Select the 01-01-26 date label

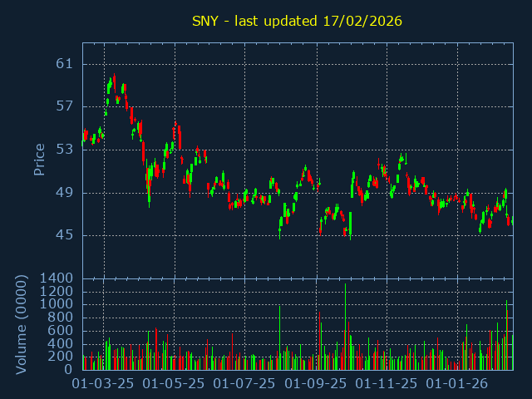(x=457, y=384)
